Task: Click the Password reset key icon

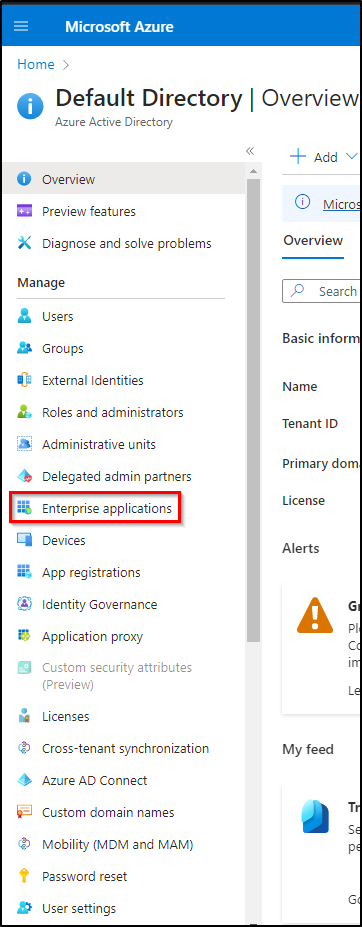Action: point(24,876)
